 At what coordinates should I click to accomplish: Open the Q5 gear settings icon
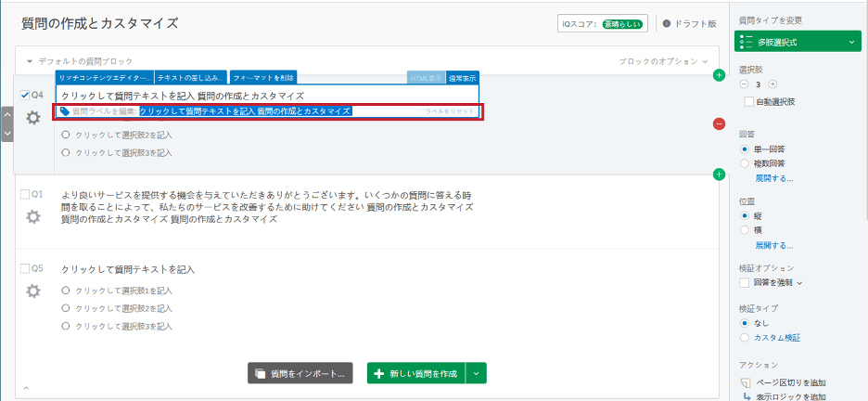[33, 291]
